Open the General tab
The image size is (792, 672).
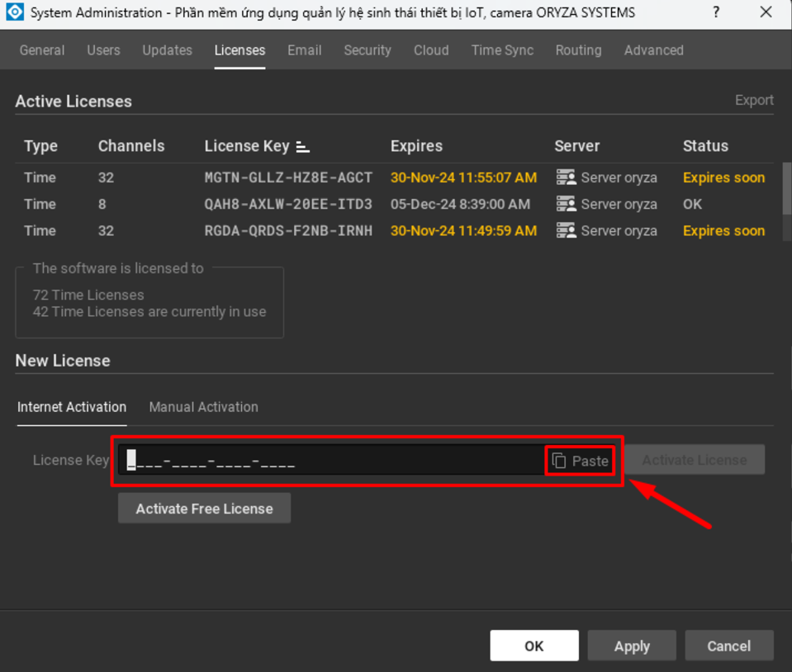42,50
